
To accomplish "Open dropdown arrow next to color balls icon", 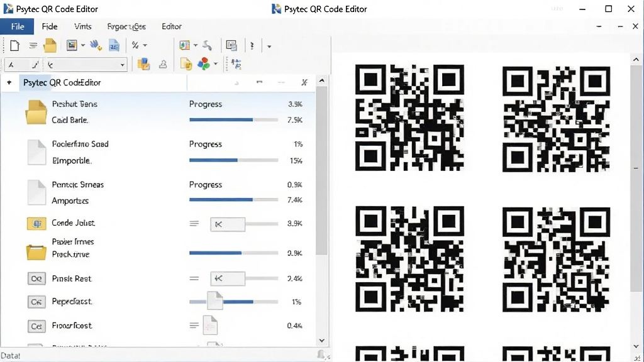I will click(216, 64).
